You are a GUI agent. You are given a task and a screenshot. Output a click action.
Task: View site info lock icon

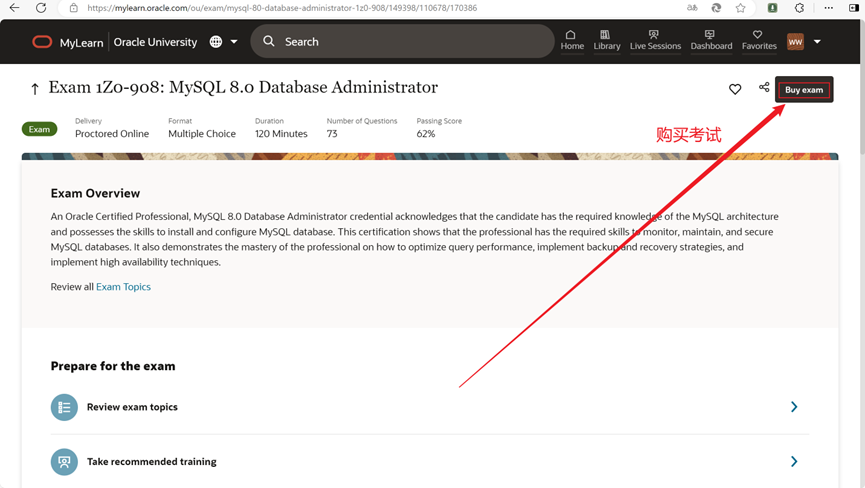(74, 8)
